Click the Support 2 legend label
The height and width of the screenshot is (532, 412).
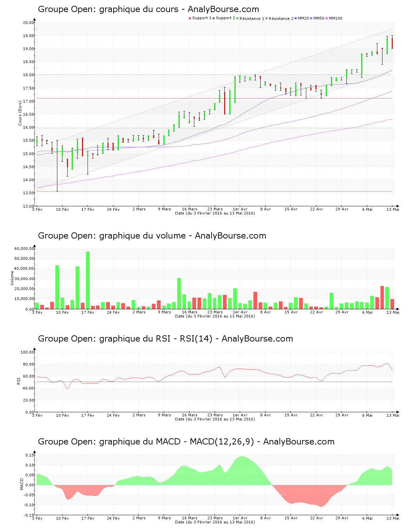[x=226, y=18]
